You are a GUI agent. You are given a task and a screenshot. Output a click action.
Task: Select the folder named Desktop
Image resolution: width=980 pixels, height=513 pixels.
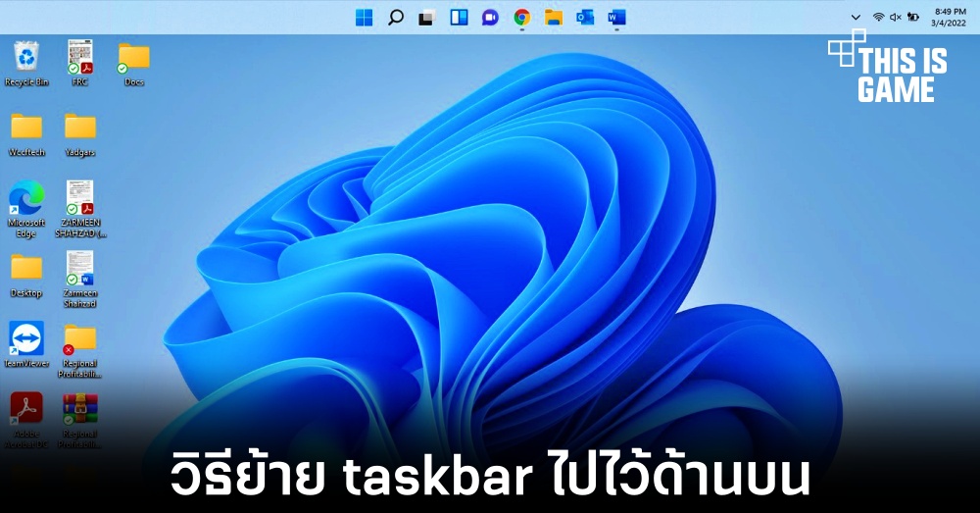[x=26, y=276]
